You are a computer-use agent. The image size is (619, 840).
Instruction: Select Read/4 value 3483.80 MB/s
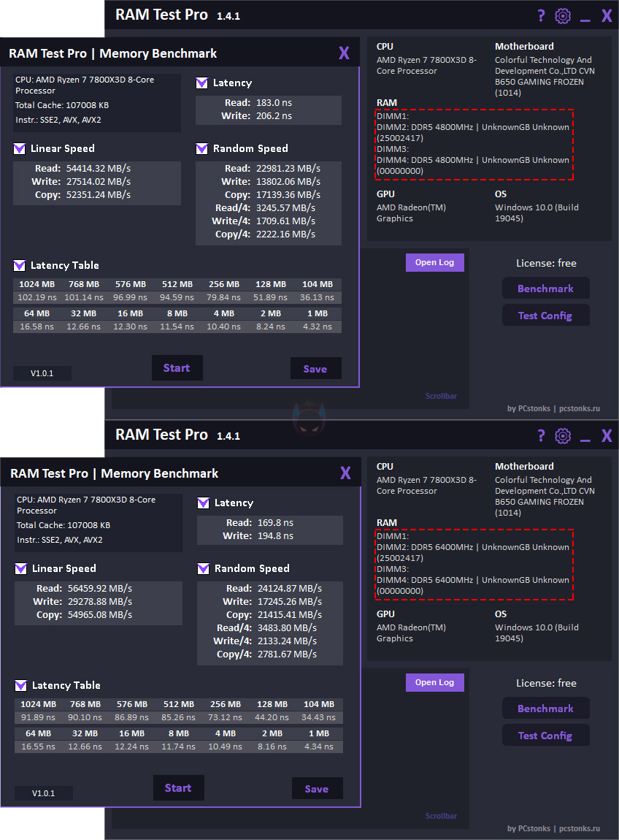(288, 628)
